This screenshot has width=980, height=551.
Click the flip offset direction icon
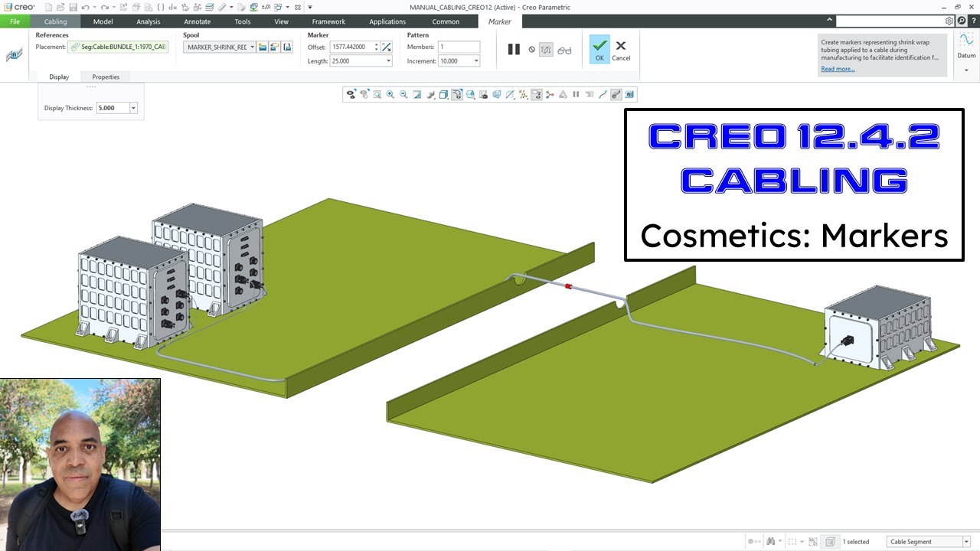click(x=387, y=47)
